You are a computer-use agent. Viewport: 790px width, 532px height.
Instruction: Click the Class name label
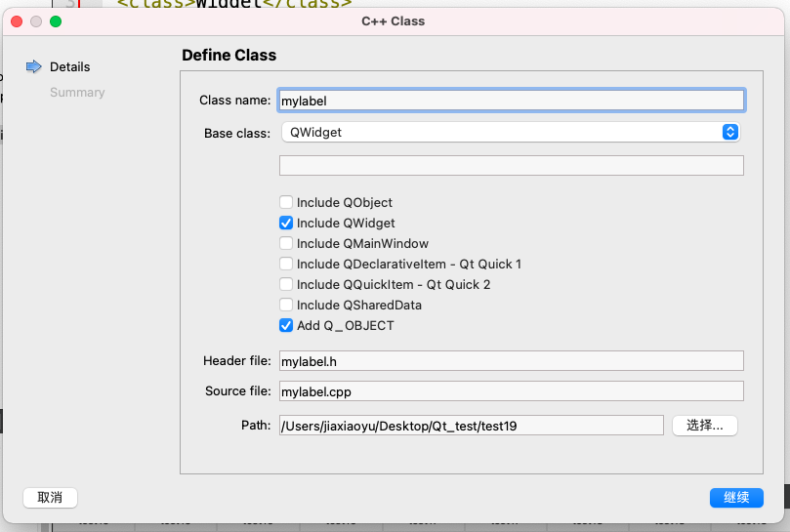[234, 101]
